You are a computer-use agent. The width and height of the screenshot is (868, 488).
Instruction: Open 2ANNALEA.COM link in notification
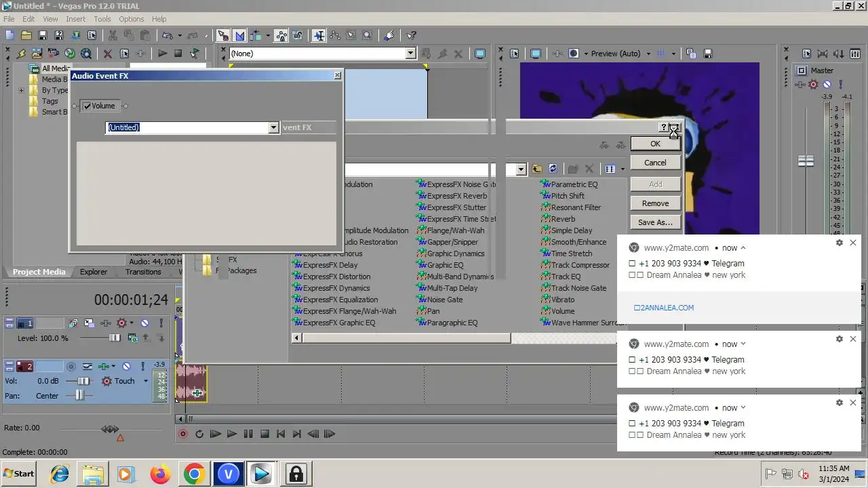tap(664, 308)
